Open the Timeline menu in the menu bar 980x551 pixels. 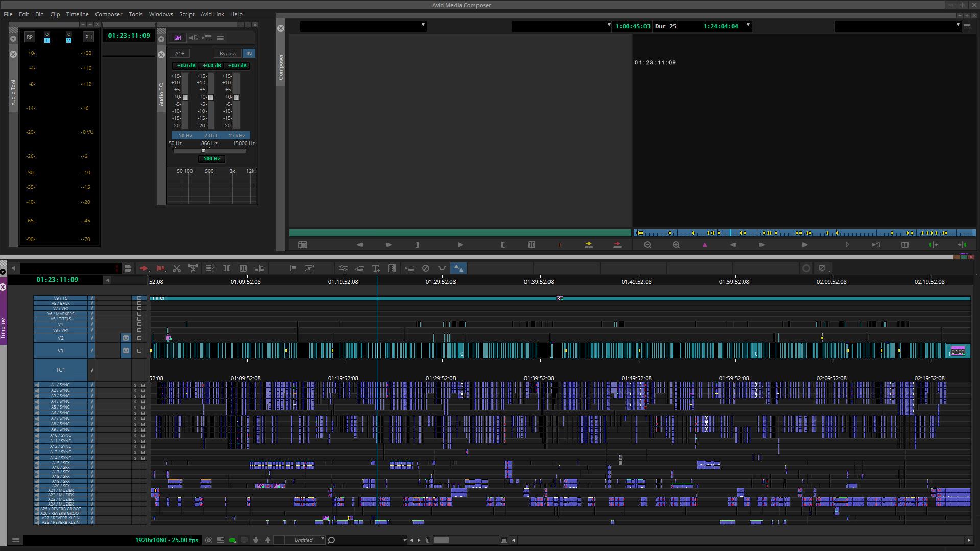coord(77,14)
